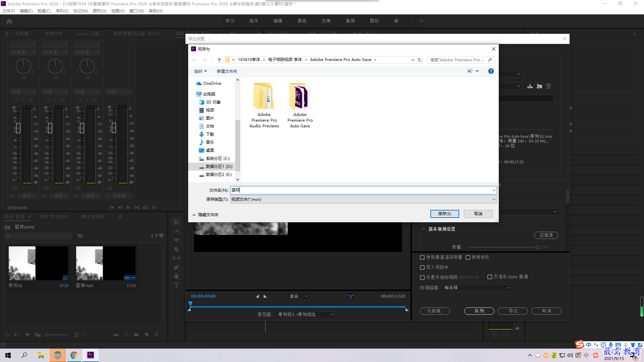The height and width of the screenshot is (362, 644).
Task: Open help in Save As dialog
Action: point(491,71)
